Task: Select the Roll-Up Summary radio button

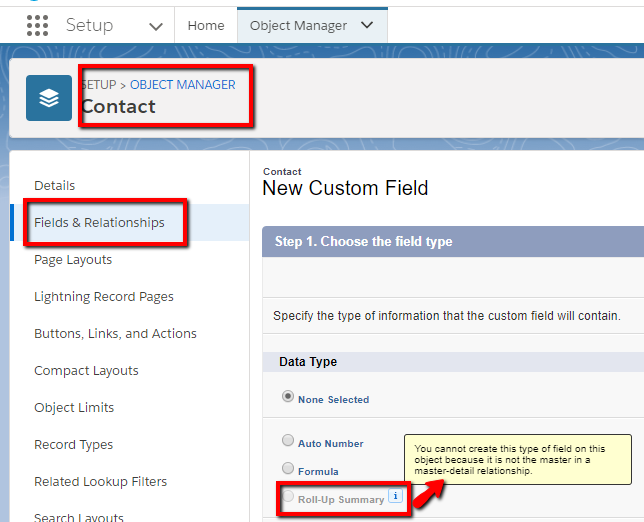Action: coord(288,497)
